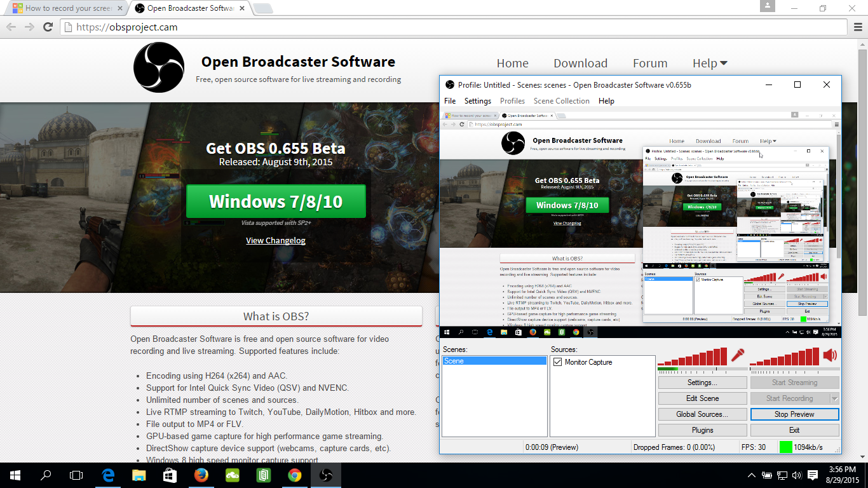Click 'FPS: 30' in OBS status bar
The width and height of the screenshot is (868, 488).
pos(754,447)
